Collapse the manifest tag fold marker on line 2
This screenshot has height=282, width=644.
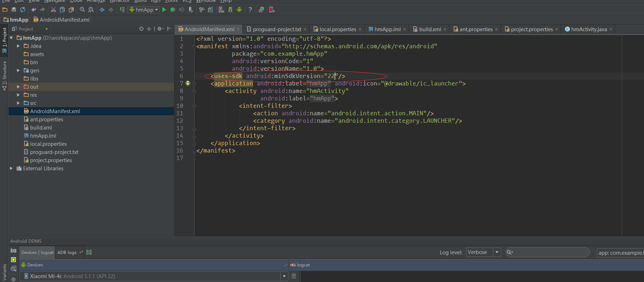click(194, 46)
